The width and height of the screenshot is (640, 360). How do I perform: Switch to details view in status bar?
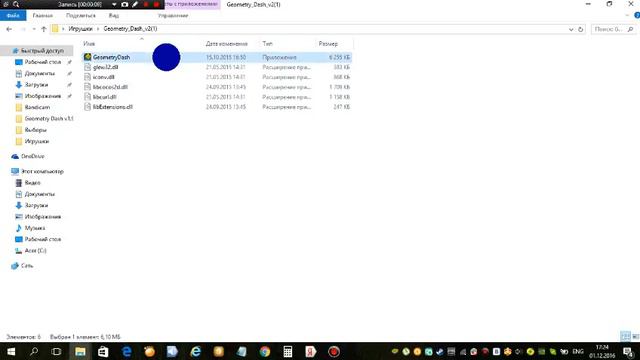coord(625,336)
